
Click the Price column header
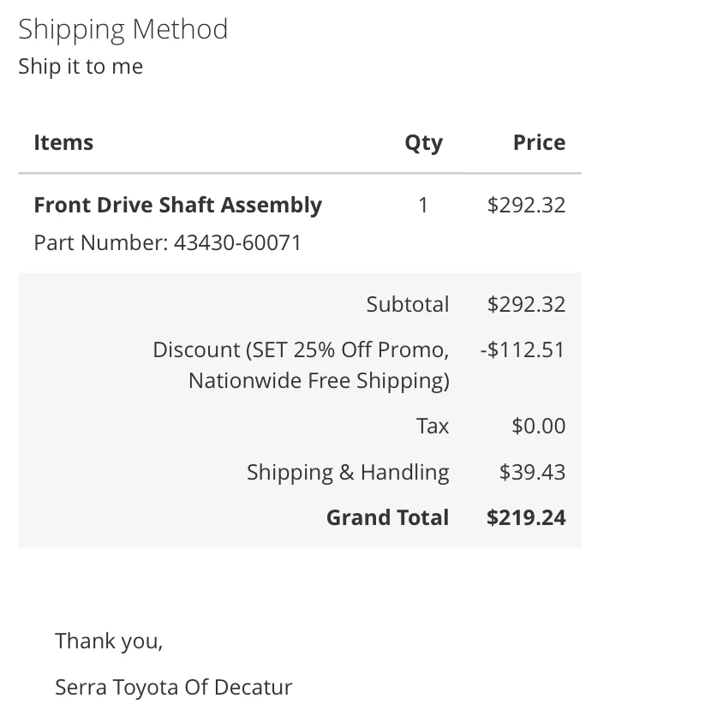point(539,142)
